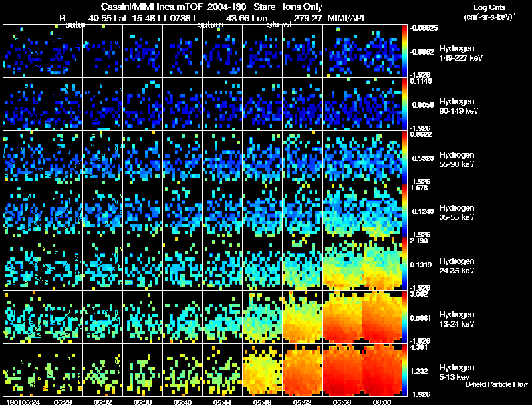
Task: Click the '05:44' time axis label
Action: click(222, 402)
